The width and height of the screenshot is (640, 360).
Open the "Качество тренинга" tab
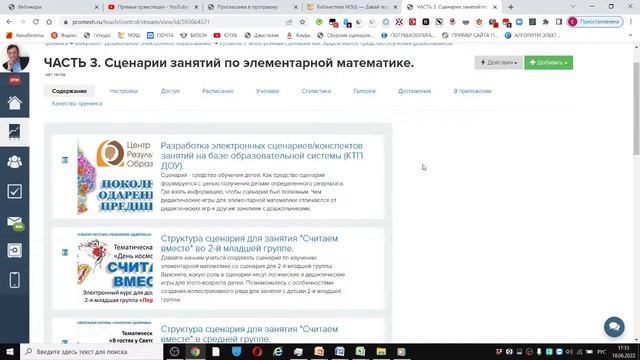[77, 104]
